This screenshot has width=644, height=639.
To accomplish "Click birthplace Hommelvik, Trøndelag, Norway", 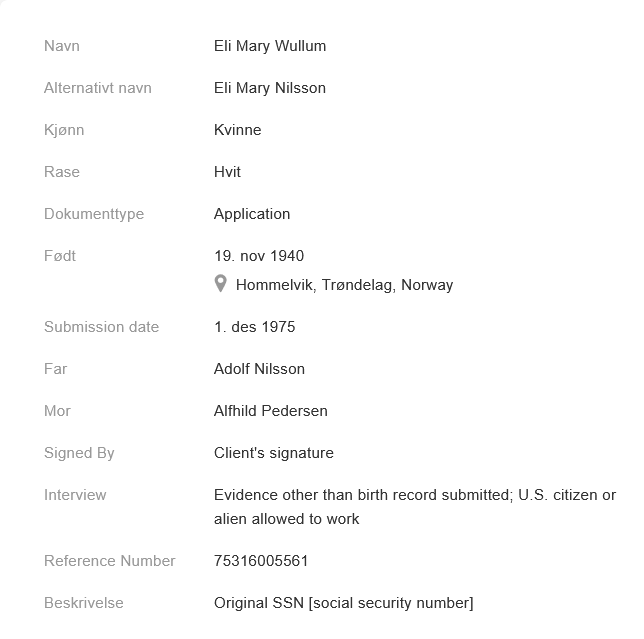I will tap(344, 285).
